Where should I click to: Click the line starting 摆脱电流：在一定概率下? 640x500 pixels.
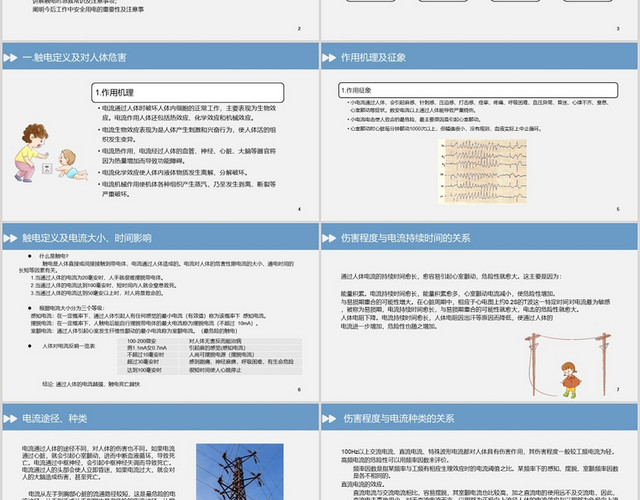[145, 323]
